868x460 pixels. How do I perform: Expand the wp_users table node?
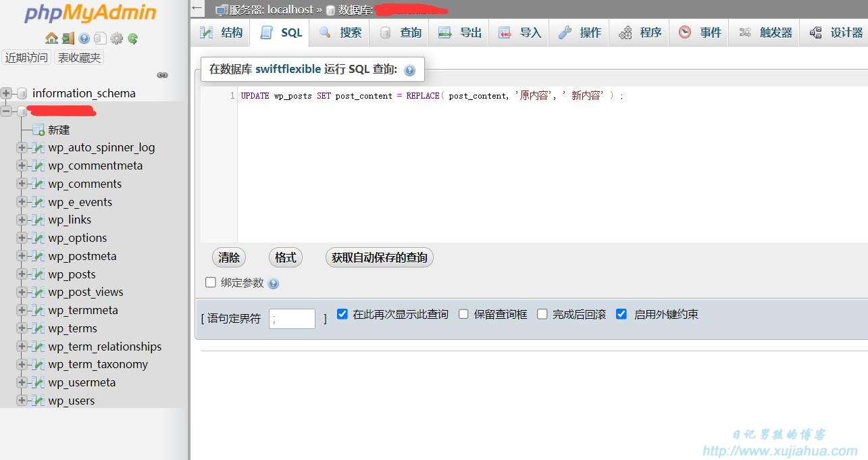[x=22, y=401]
